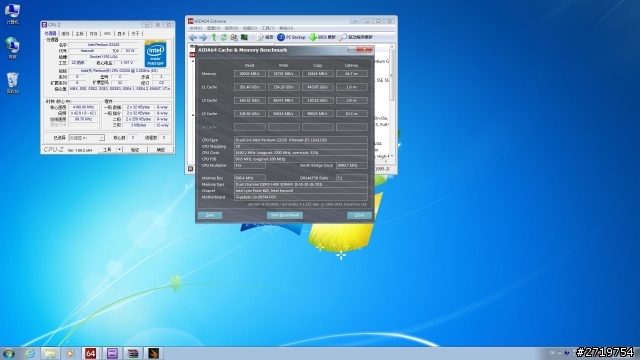Switch to AIDA64 via red 64 taskbar icon

pos(91,353)
